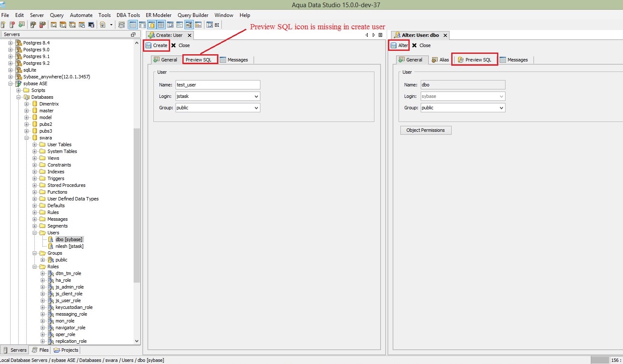
Task: Click the pubs2 database icon
Action: pos(35,124)
